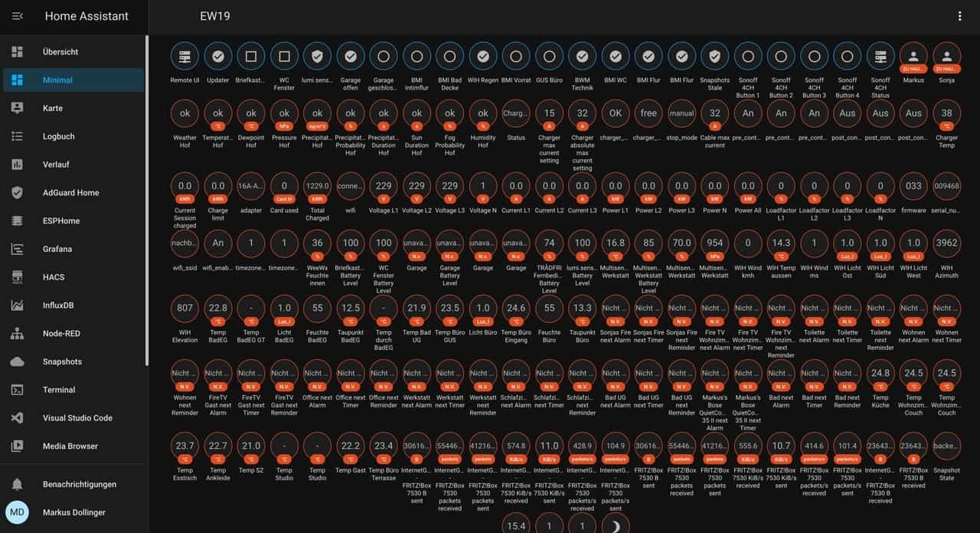This screenshot has width=980, height=533.
Task: Click the Garage offen sensor badge
Action: tap(351, 57)
